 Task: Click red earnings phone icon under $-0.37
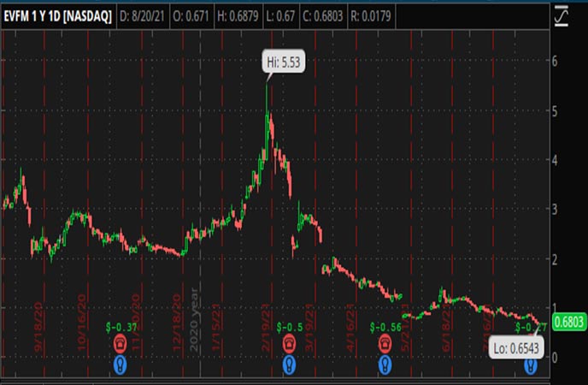pos(121,343)
